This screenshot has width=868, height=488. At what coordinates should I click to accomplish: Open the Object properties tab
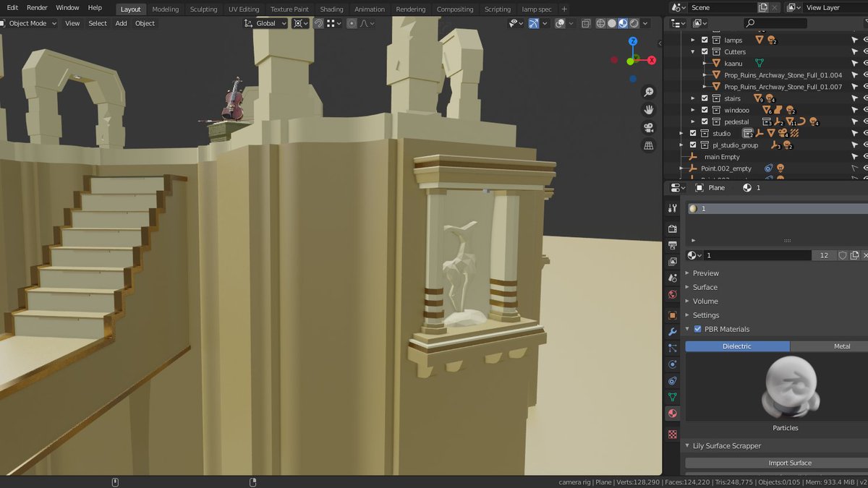click(x=673, y=315)
